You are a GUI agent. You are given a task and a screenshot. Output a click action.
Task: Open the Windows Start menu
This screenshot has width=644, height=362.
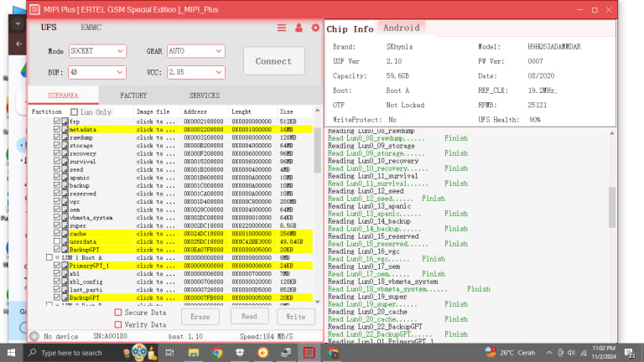(x=11, y=353)
